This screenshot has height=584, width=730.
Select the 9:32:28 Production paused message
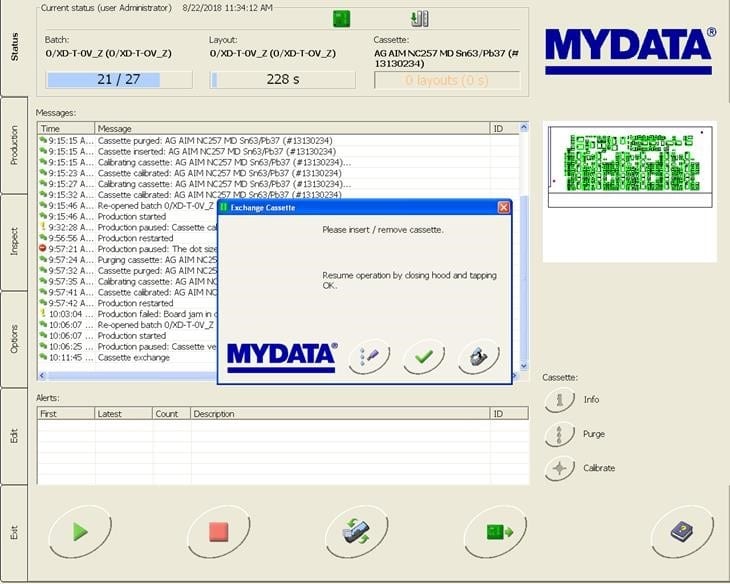click(x=128, y=227)
